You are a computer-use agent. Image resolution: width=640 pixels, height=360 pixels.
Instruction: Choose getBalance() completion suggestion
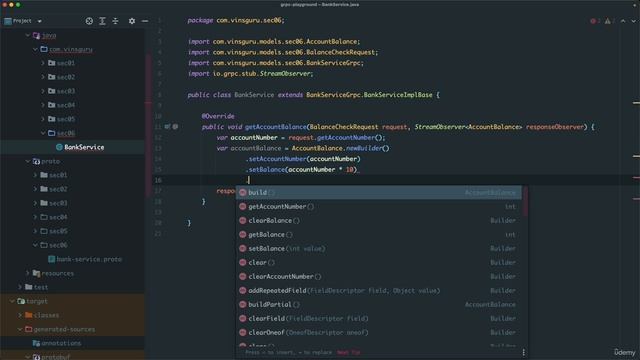point(378,235)
